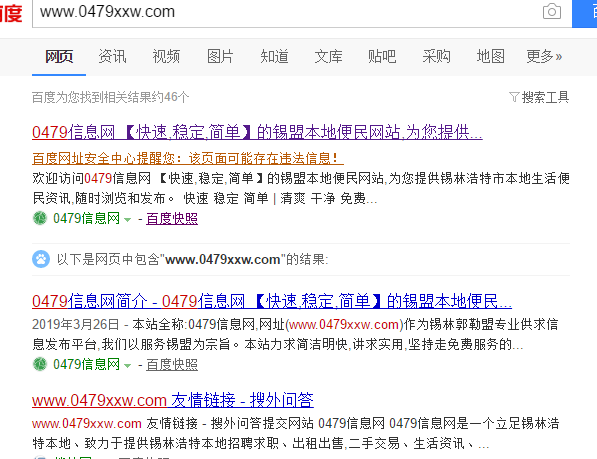597x459 pixels.
Task: Open the 视频 tab
Action: (x=166, y=56)
